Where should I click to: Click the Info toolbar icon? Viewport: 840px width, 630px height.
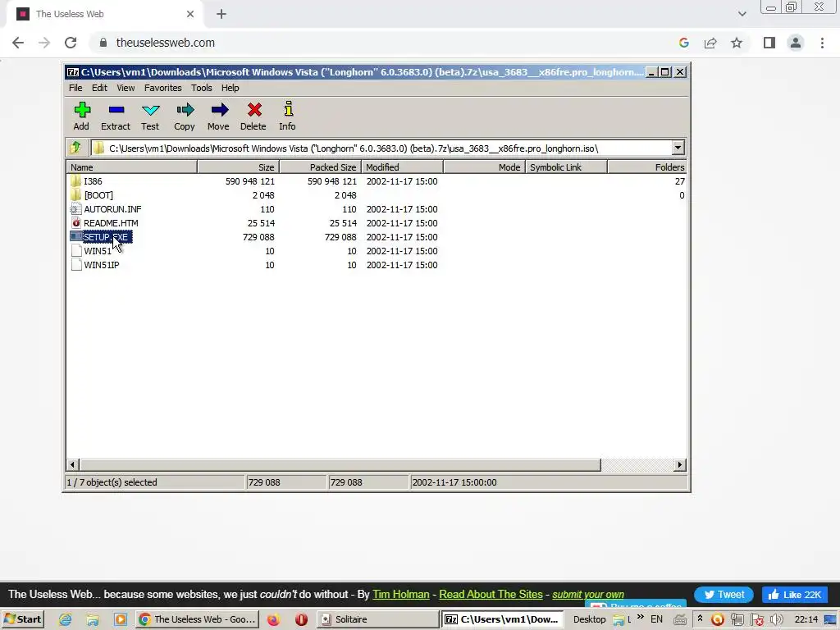coord(288,116)
